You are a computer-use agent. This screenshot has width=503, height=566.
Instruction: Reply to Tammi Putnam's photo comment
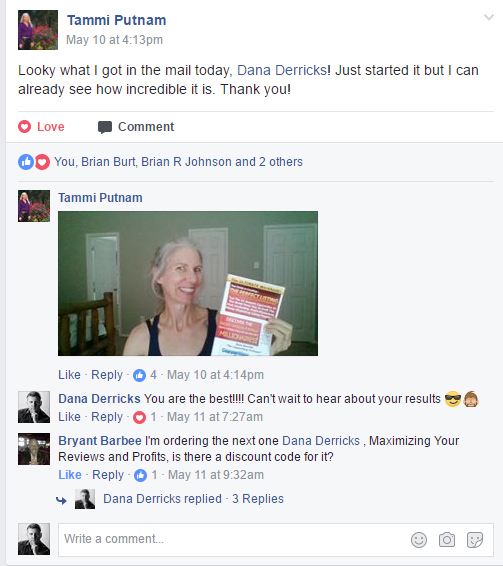point(107,375)
